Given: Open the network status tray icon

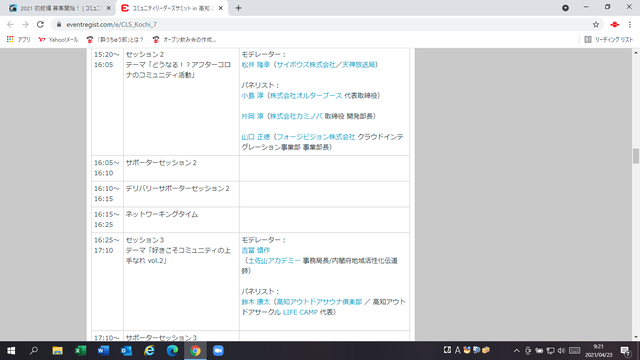Looking at the screenshot, I should 550,351.
